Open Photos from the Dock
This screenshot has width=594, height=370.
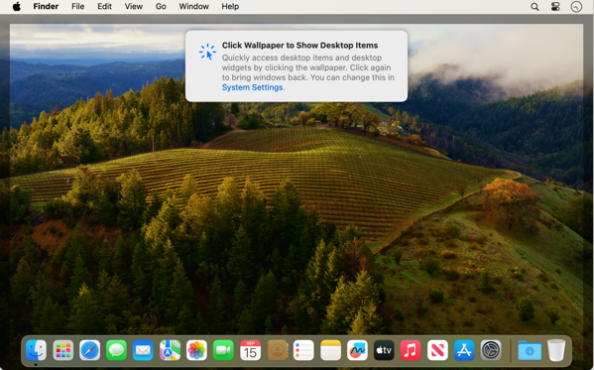197,350
